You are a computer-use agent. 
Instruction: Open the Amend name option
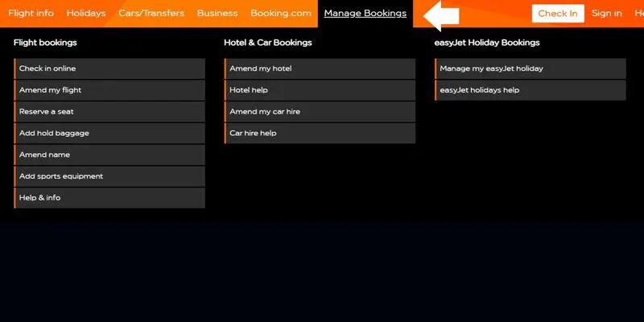coord(109,155)
